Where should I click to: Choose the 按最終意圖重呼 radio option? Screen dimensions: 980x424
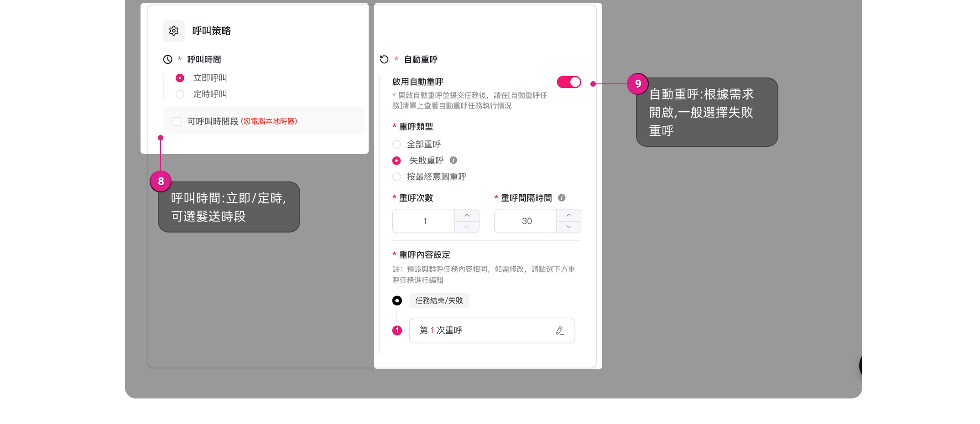(396, 177)
